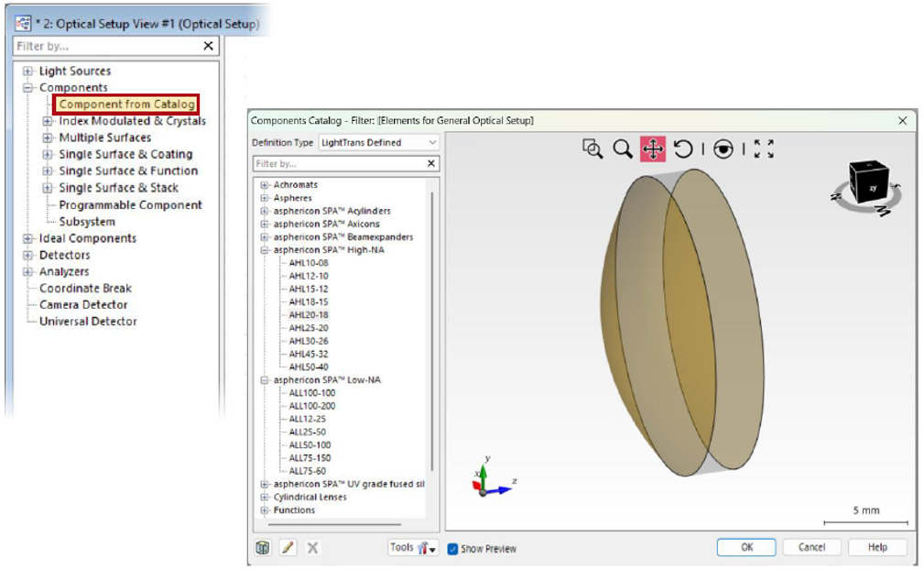Expand the Aspheres catalog group
Viewport: 924px width, 570px height.
pos(265,198)
